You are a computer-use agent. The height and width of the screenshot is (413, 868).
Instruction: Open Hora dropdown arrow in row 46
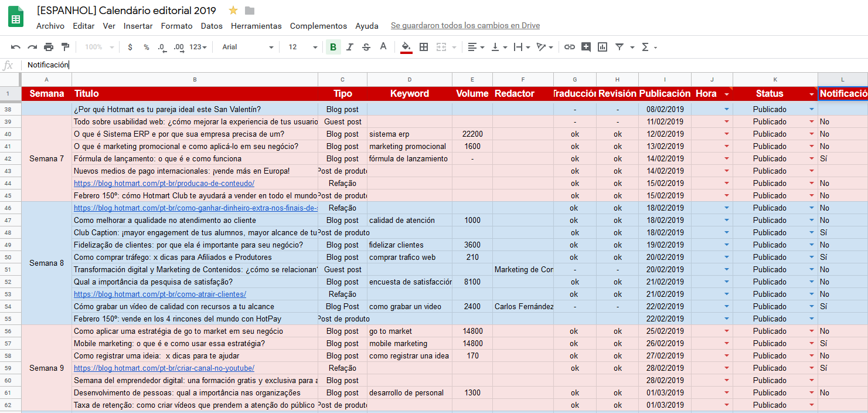click(x=727, y=208)
